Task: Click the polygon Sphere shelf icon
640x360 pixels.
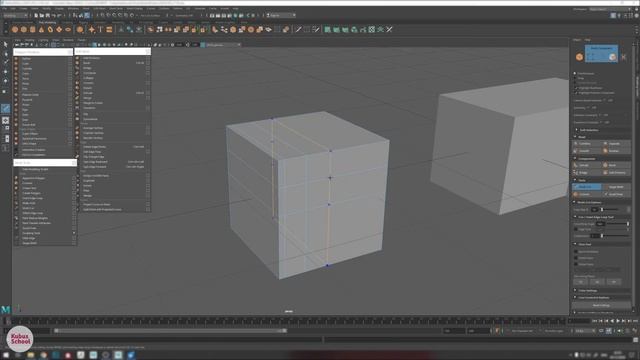Action: [15, 29]
